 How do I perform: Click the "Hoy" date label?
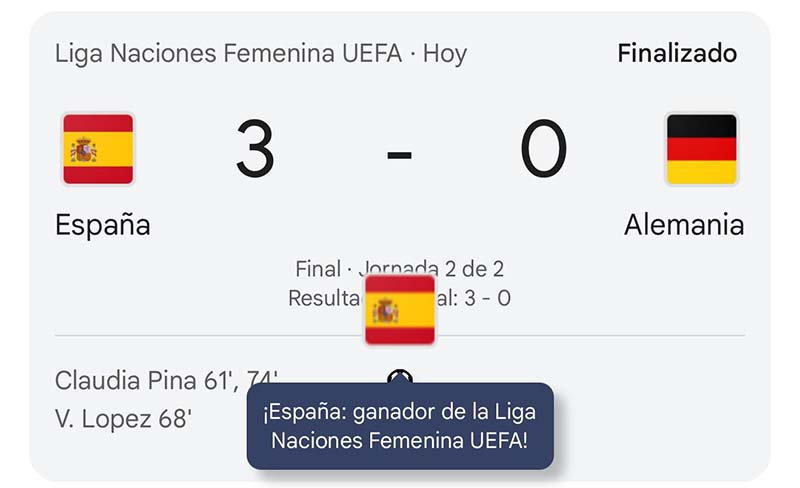coord(445,53)
